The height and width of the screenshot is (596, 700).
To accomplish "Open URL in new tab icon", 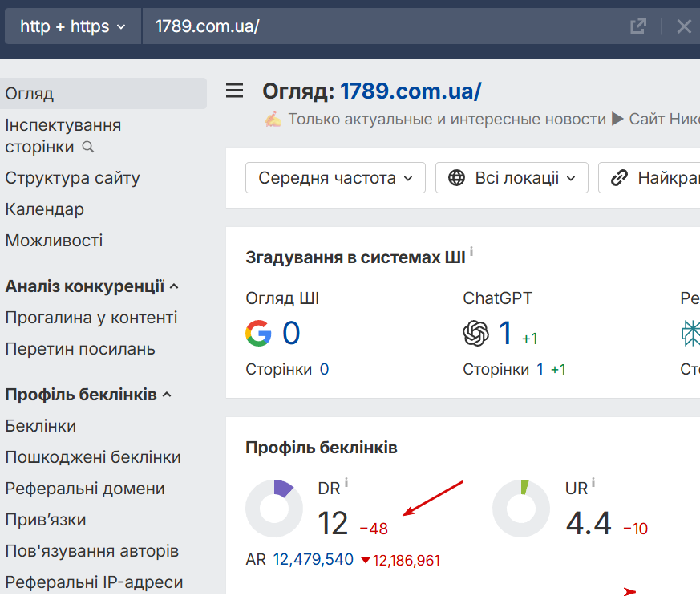I will pos(638,26).
